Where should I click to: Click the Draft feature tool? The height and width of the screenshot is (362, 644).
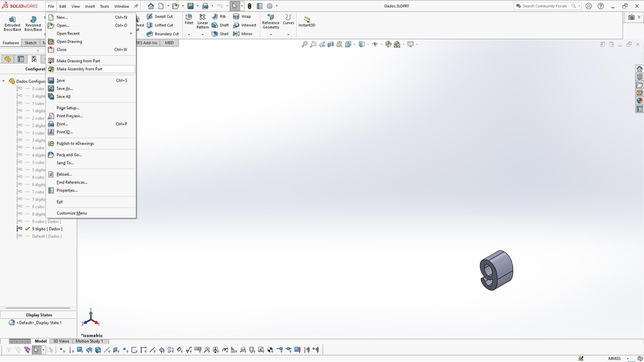pyautogui.click(x=220, y=25)
